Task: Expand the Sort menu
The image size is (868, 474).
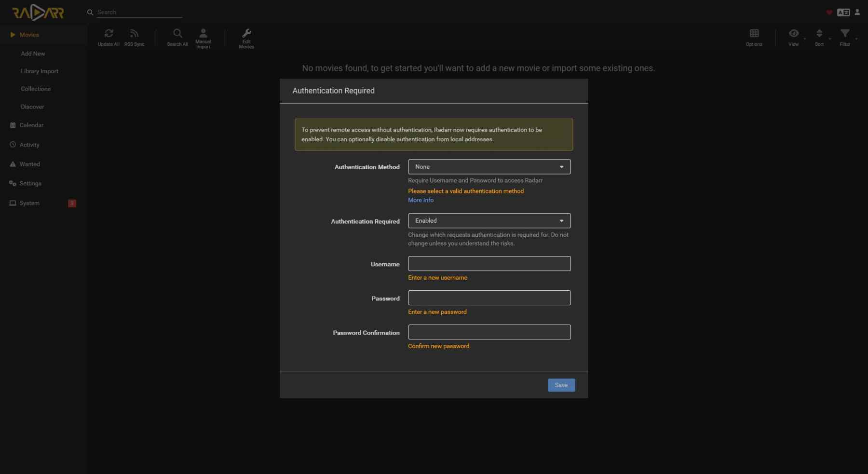Action: click(x=819, y=34)
